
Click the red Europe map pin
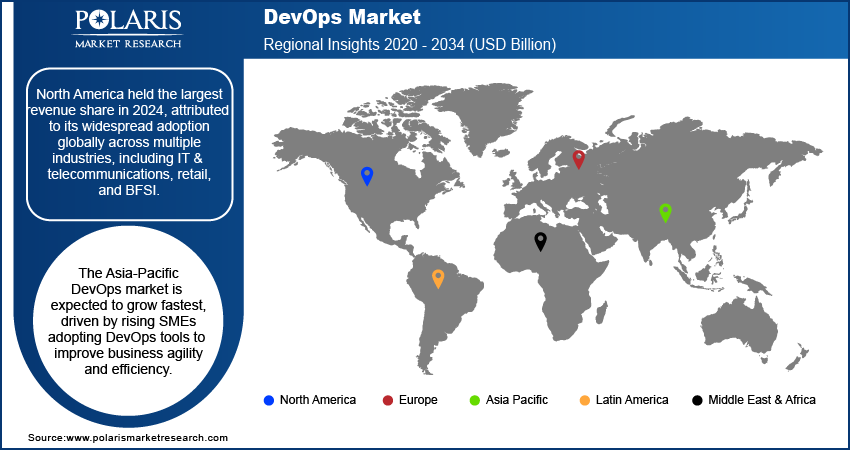point(578,158)
